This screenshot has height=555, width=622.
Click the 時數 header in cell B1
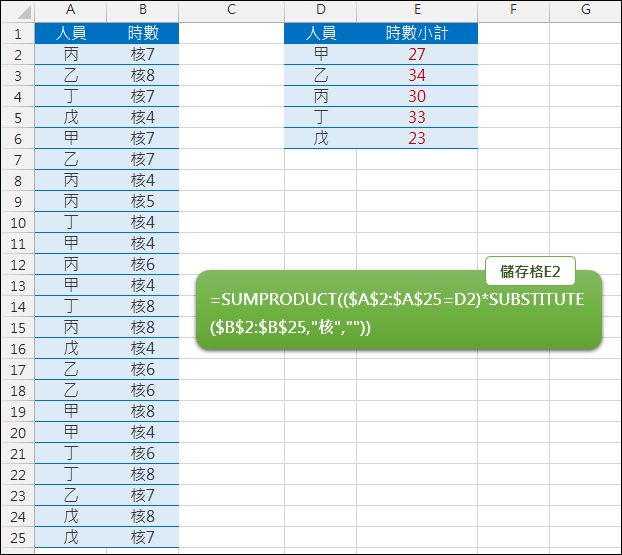tap(143, 33)
